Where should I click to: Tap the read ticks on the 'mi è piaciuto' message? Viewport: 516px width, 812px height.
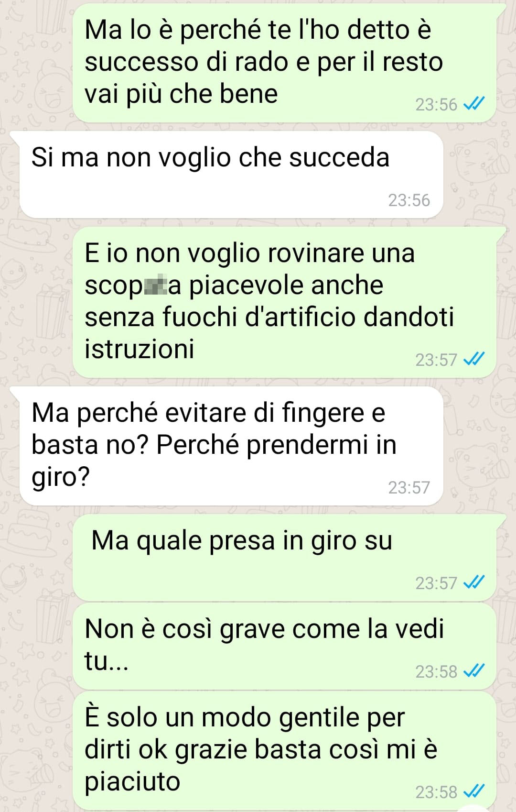tap(474, 791)
